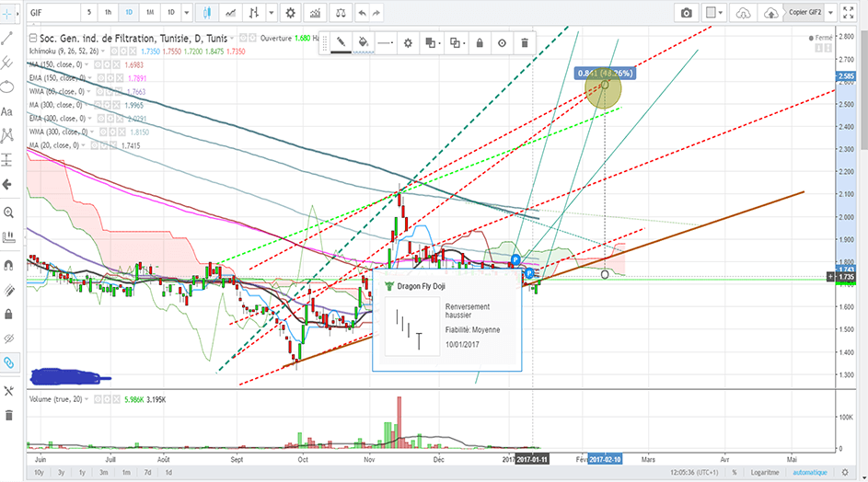Screen dimensions: 868x482
Task: Select the highlighted 1D interval
Action: (129, 12)
